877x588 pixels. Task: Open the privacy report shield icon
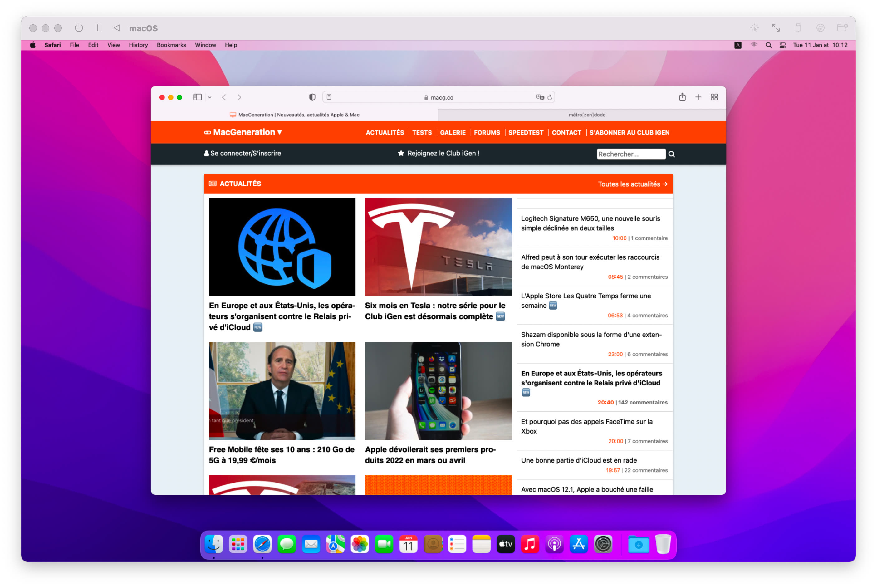point(312,97)
